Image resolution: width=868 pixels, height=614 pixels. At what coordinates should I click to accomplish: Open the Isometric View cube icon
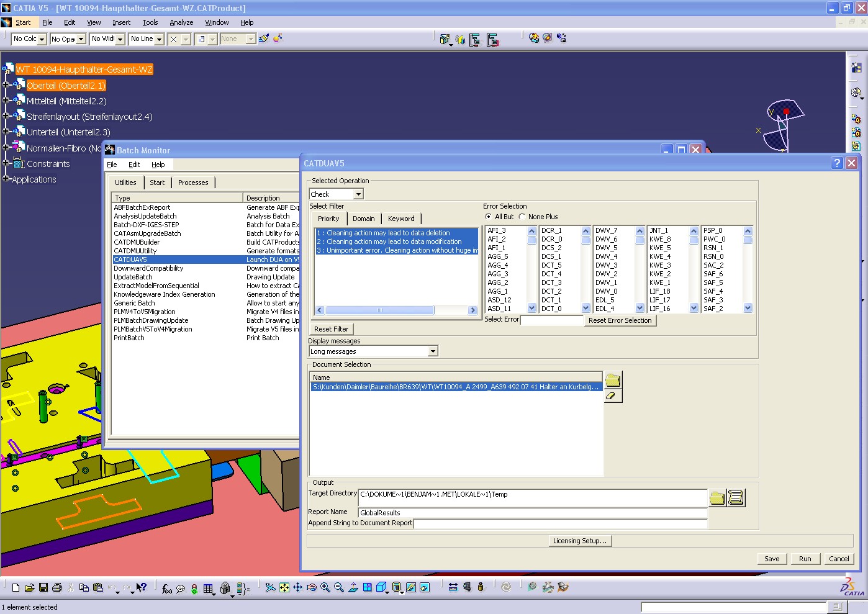pyautogui.click(x=381, y=587)
